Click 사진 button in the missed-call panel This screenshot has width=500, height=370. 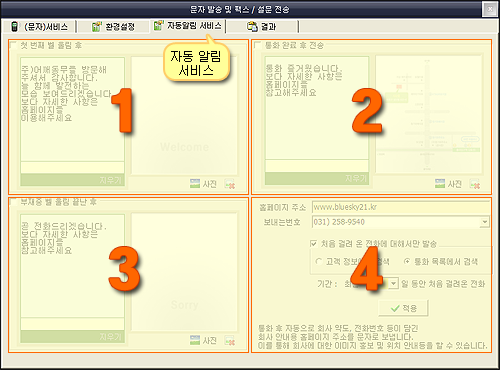(x=203, y=340)
